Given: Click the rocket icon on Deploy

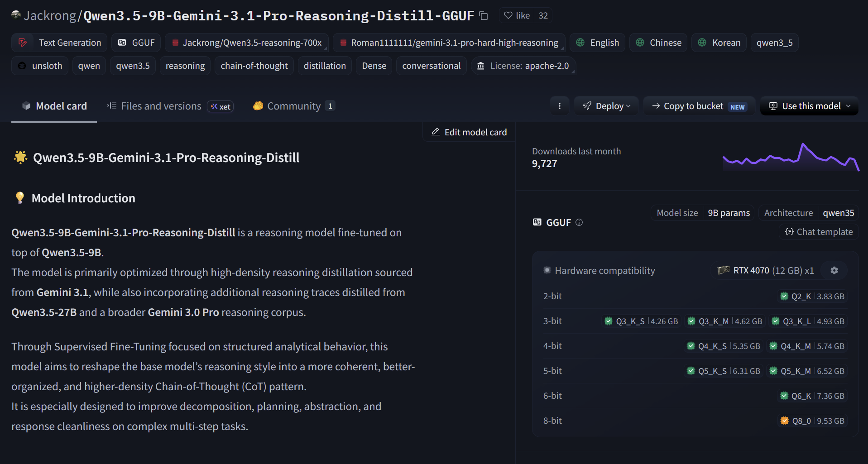Looking at the screenshot, I should 587,106.
